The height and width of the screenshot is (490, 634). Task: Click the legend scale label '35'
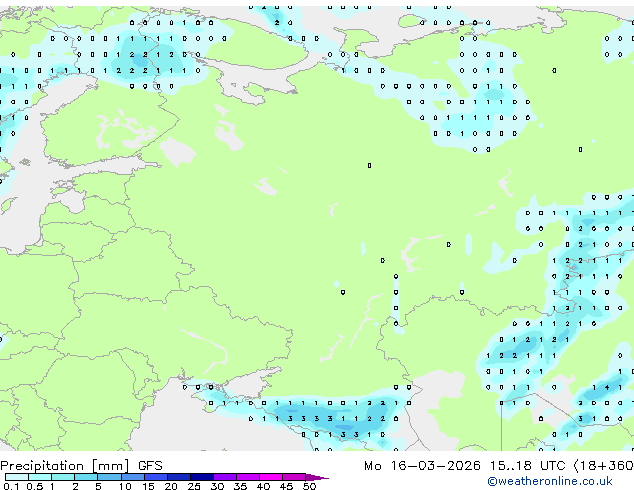[240, 486]
